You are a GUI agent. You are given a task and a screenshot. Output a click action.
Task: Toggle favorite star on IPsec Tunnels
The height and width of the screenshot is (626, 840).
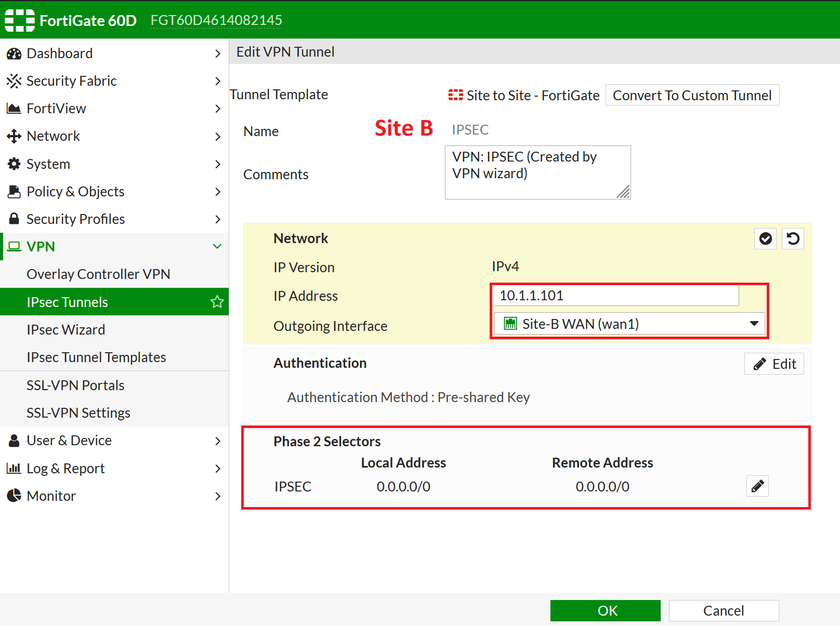[217, 302]
